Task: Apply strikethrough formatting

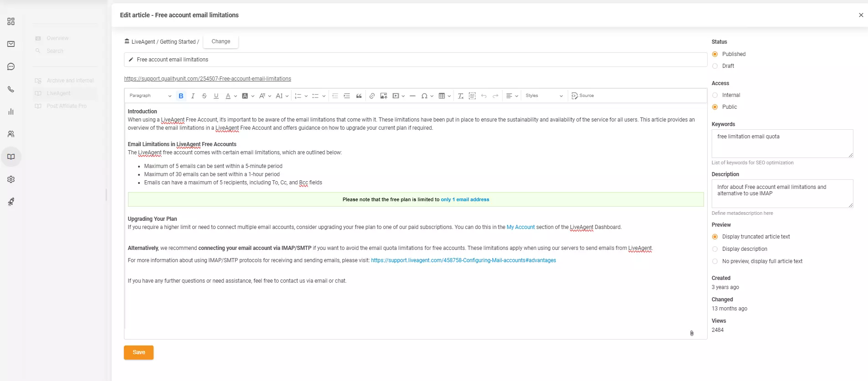Action: tap(204, 96)
